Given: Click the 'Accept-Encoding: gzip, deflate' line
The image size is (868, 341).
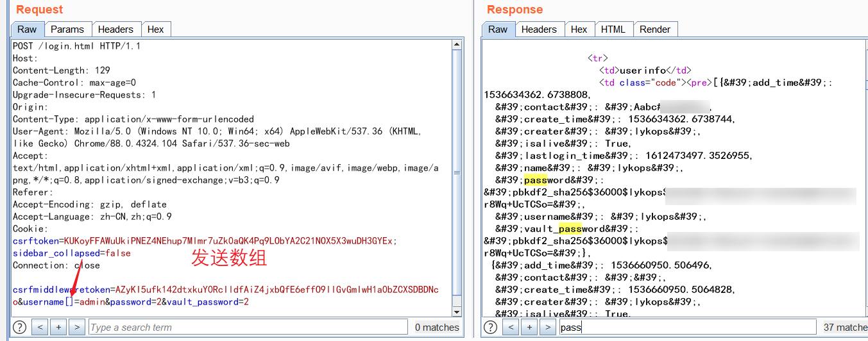Looking at the screenshot, I should click(x=90, y=204).
